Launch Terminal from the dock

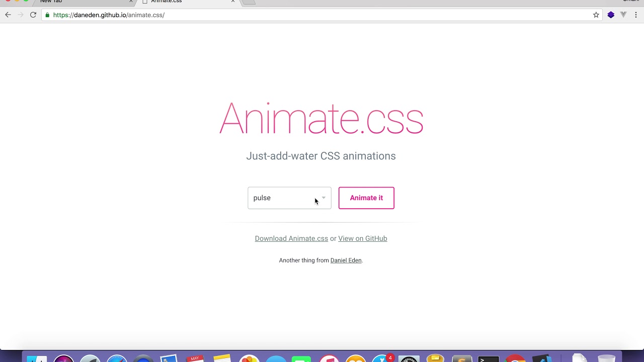click(x=488, y=358)
